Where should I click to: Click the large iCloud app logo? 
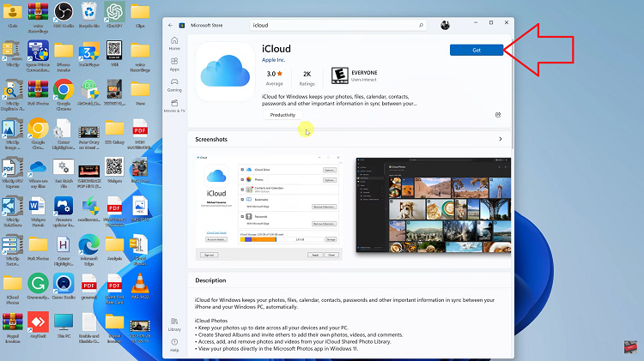point(225,71)
